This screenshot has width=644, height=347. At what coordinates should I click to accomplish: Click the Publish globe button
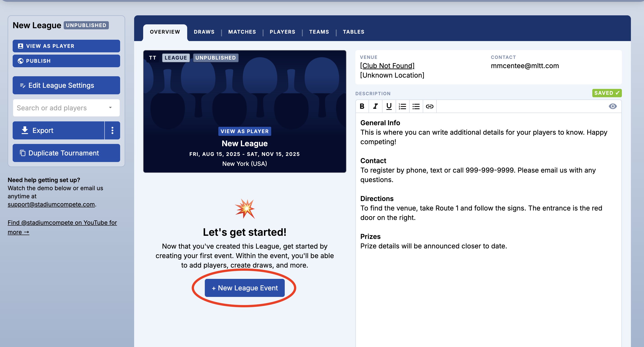coord(66,61)
